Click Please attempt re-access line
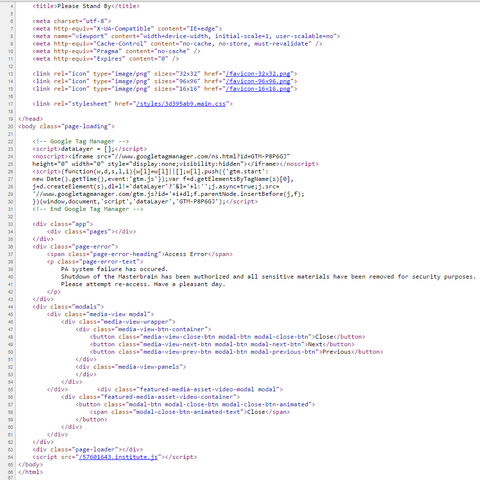This screenshot has height=480, width=480. 143,284
